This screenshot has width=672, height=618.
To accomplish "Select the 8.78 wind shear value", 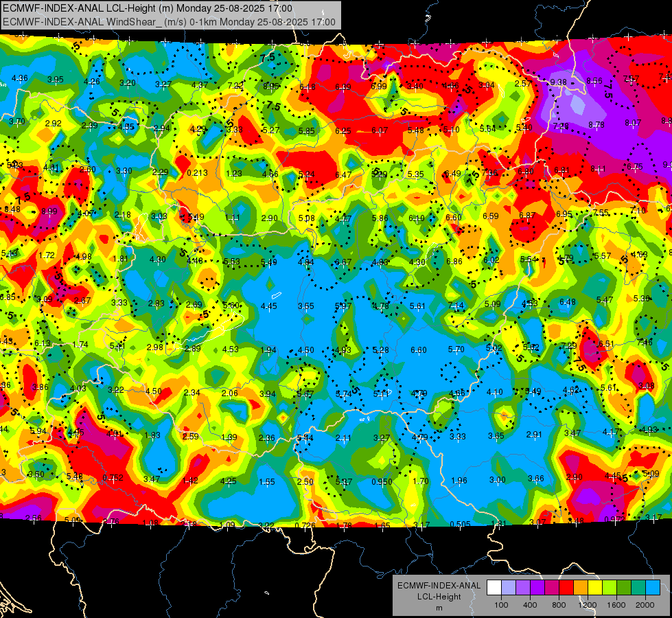I will tap(596, 124).
